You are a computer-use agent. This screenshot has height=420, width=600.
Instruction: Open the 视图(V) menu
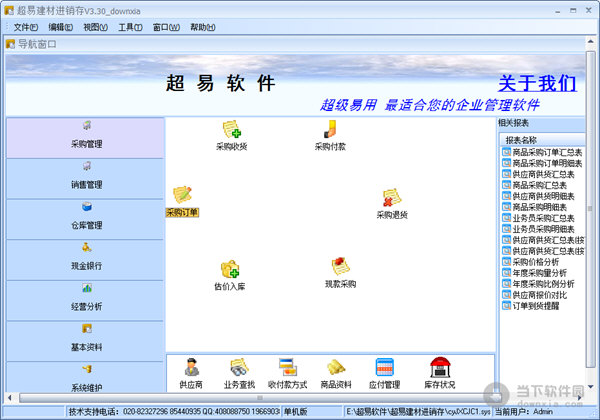point(95,27)
